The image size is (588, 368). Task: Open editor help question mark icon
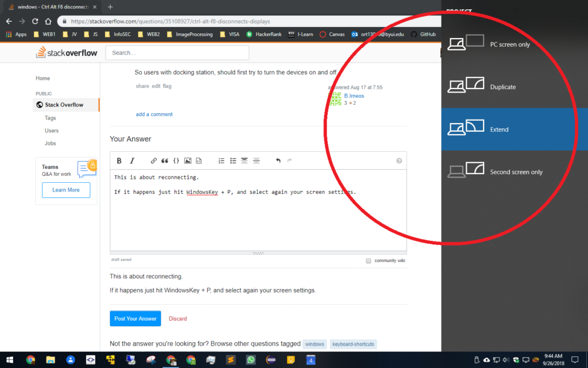(x=399, y=161)
